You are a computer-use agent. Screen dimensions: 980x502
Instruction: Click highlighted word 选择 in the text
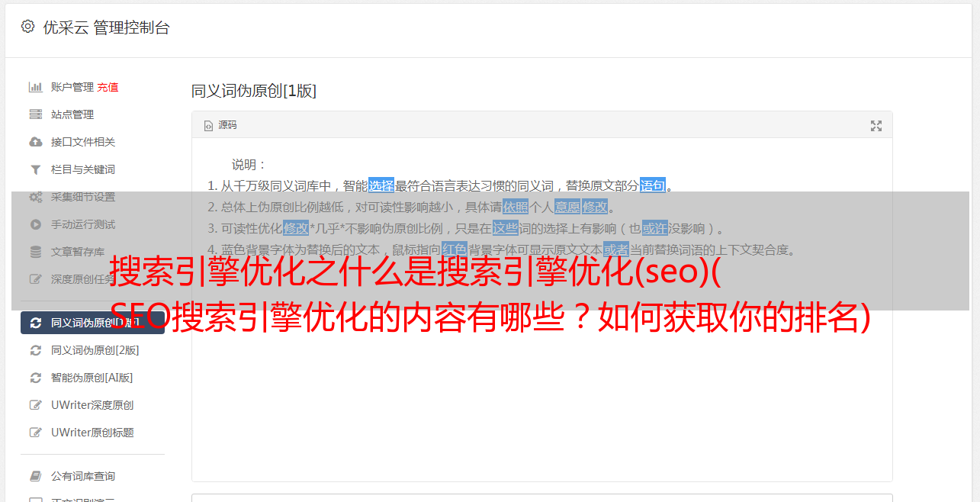pos(381,185)
